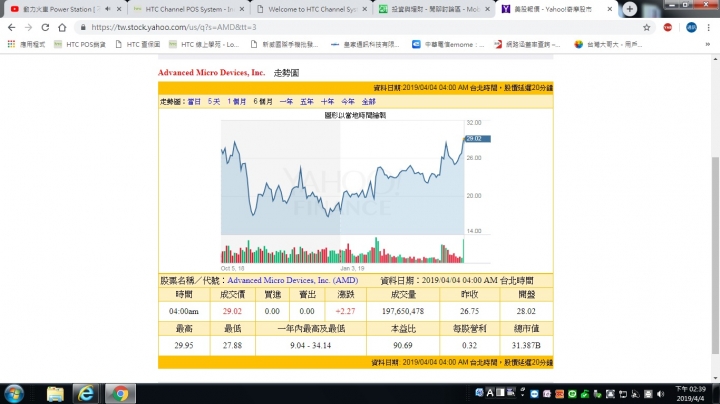Open the Advanced Micro Devices, Inc. (AMD) link
Viewport: 720px width, 404px height.
click(292, 281)
